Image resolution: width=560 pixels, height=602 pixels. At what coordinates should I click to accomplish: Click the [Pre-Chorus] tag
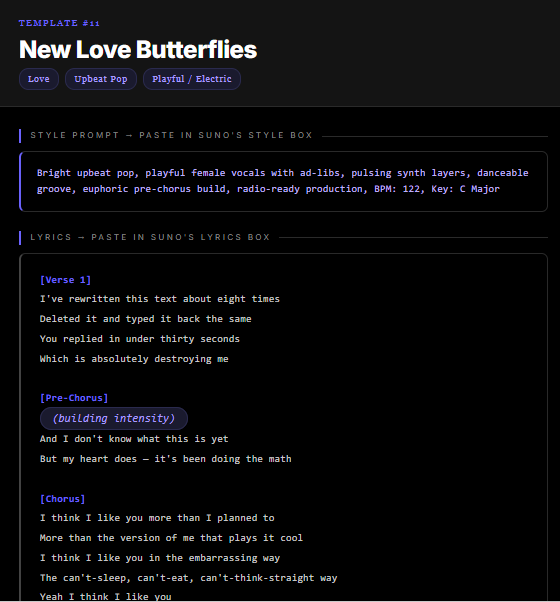[74, 398]
